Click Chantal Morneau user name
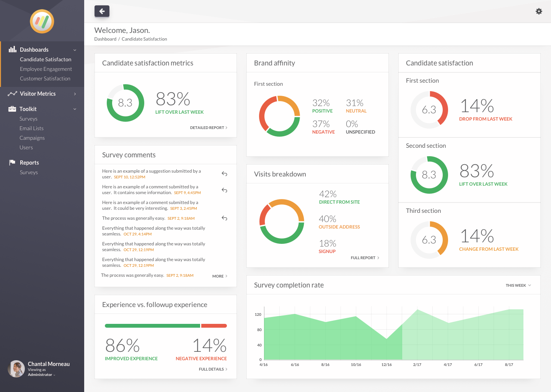The height and width of the screenshot is (392, 551). (49, 364)
